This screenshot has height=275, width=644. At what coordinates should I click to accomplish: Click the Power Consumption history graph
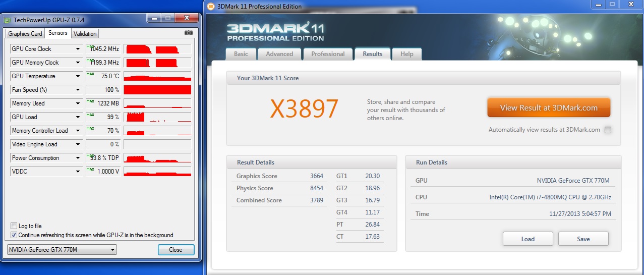pyautogui.click(x=157, y=158)
